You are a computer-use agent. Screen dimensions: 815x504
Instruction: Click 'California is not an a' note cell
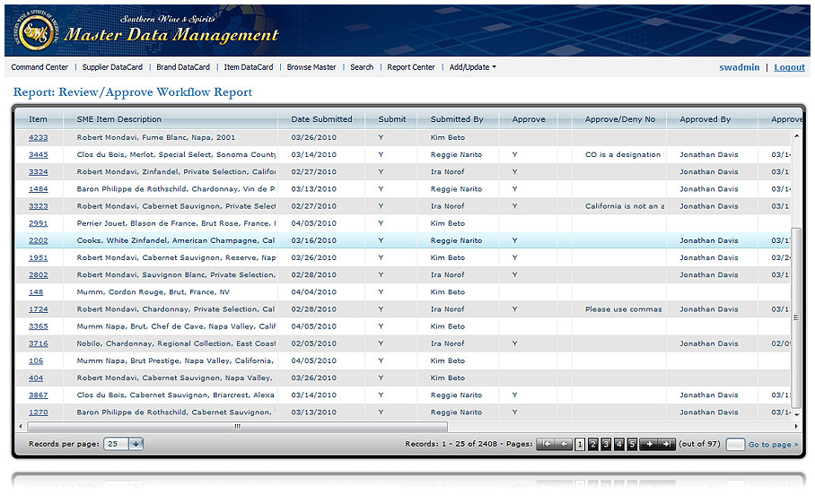coord(625,206)
